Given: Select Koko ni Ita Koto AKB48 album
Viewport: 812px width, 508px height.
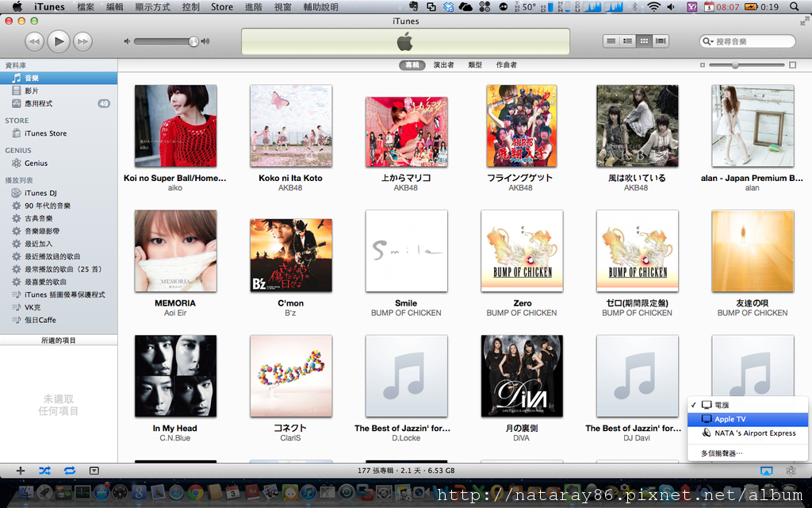Looking at the screenshot, I should 290,126.
